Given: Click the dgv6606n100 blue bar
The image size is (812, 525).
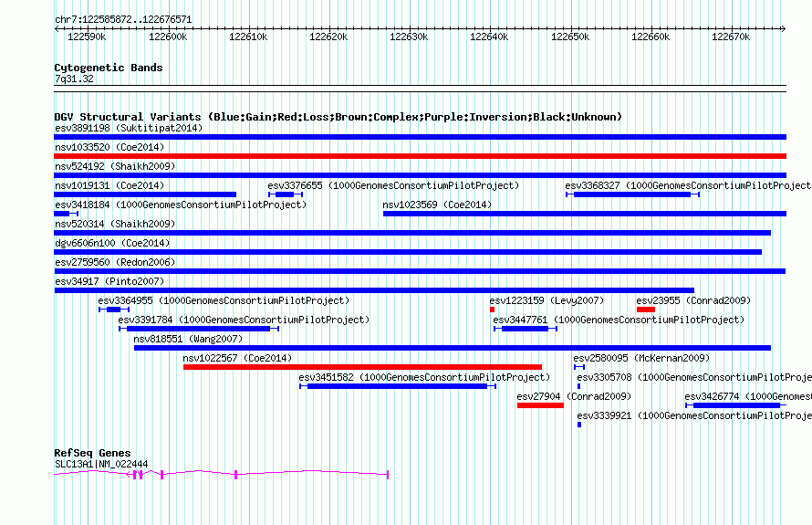Looking at the screenshot, I should point(408,252).
